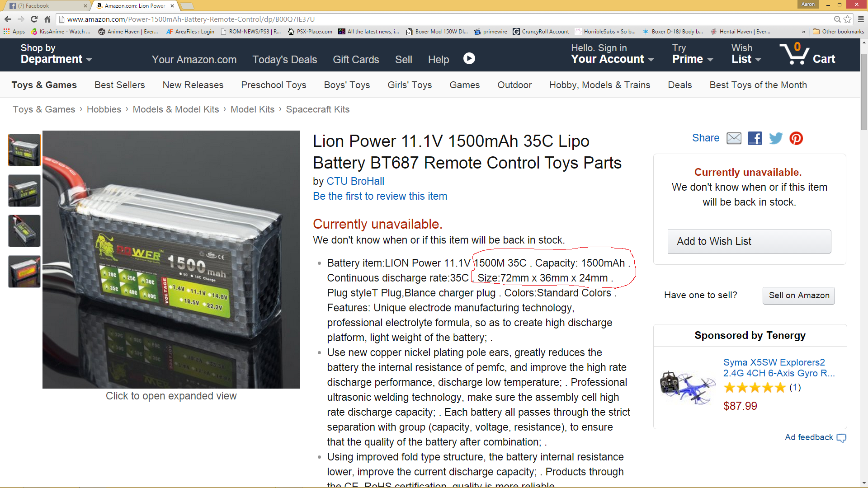Click the play button in navigation bar
The height and width of the screenshot is (488, 868).
(469, 59)
